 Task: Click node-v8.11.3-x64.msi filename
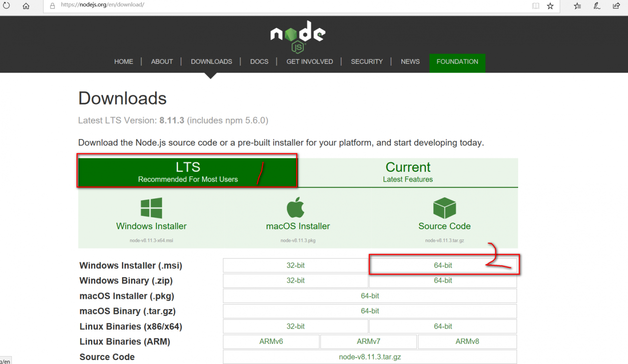151,241
